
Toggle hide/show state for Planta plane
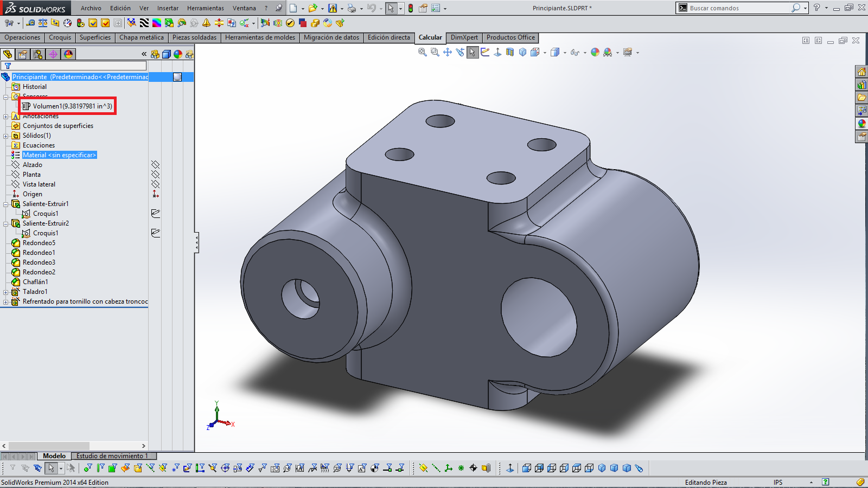(156, 175)
